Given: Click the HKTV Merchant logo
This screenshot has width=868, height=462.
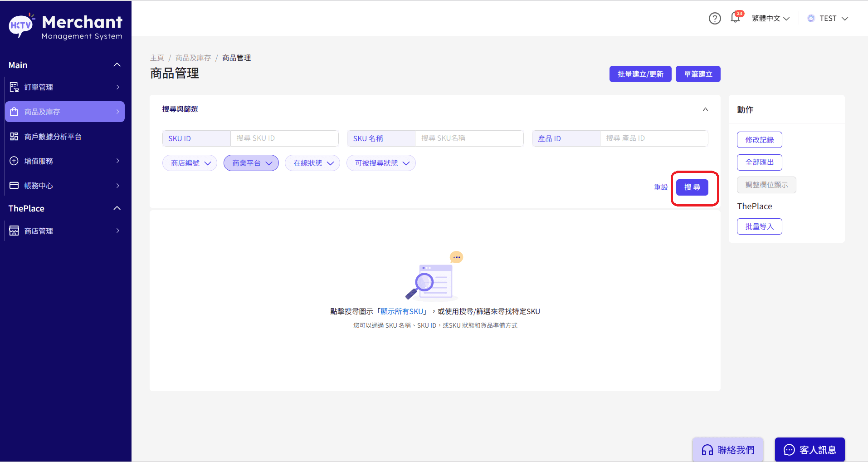Looking at the screenshot, I should pos(66,26).
